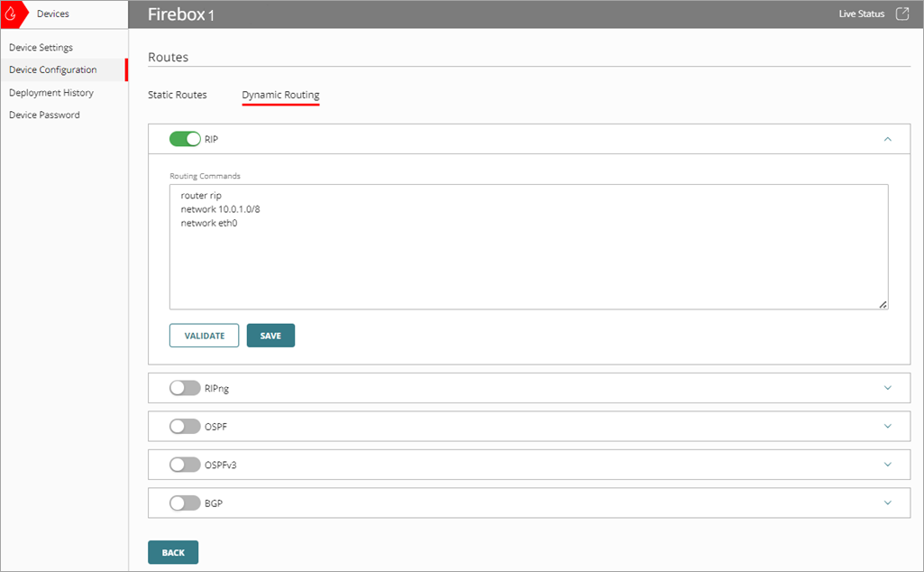
Task: Enable the OSPF toggle
Action: pyautogui.click(x=185, y=426)
